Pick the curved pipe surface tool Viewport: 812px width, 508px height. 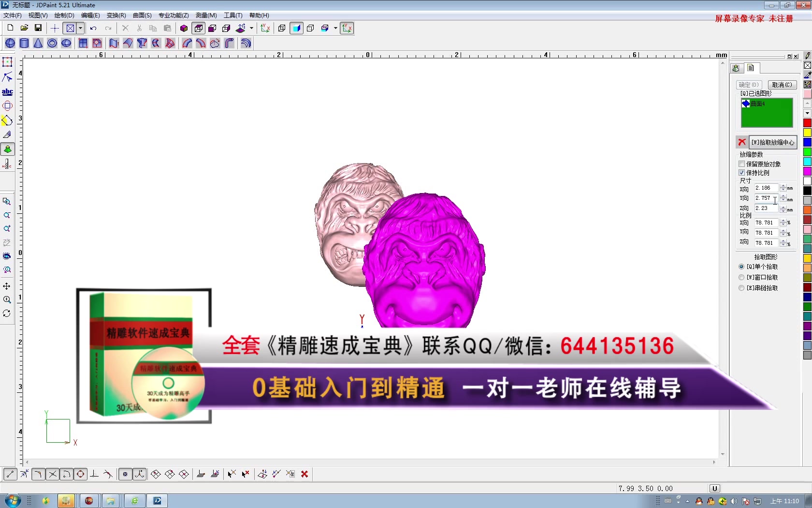(x=229, y=43)
